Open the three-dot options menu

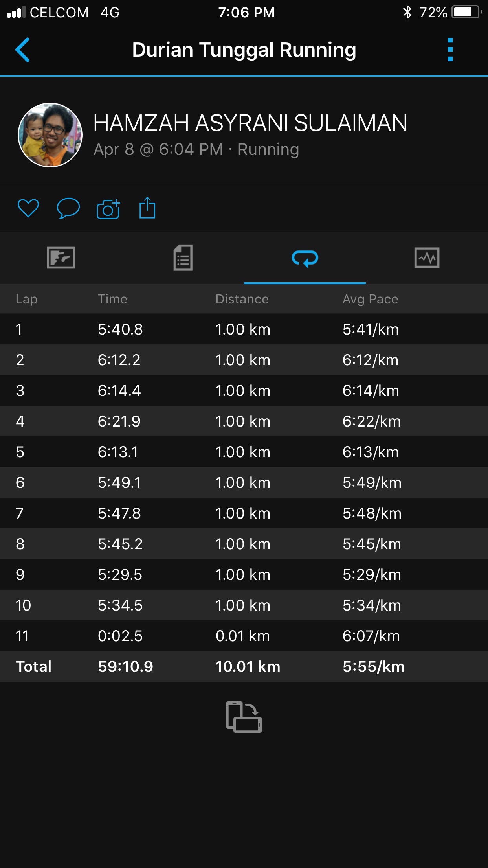[450, 50]
